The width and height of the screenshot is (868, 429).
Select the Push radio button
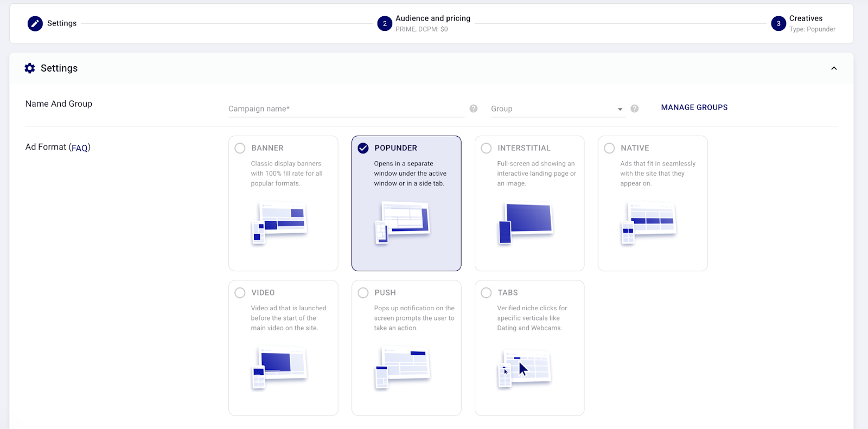[x=363, y=293]
